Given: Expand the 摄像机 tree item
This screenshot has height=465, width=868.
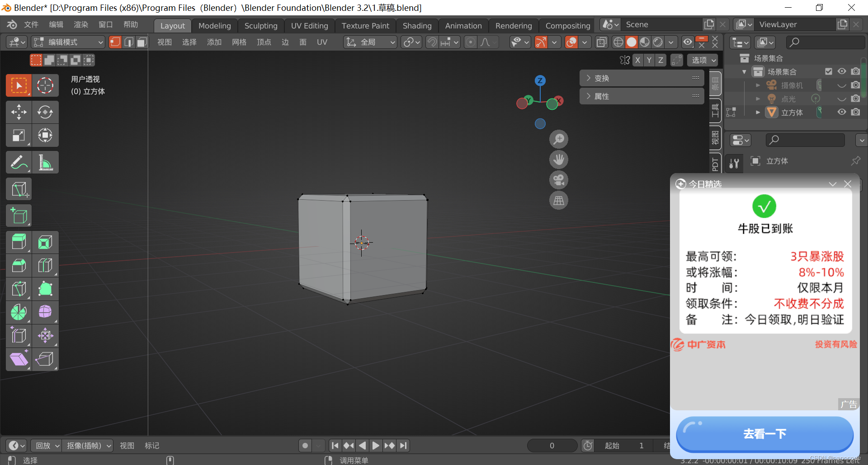Looking at the screenshot, I should 758,85.
